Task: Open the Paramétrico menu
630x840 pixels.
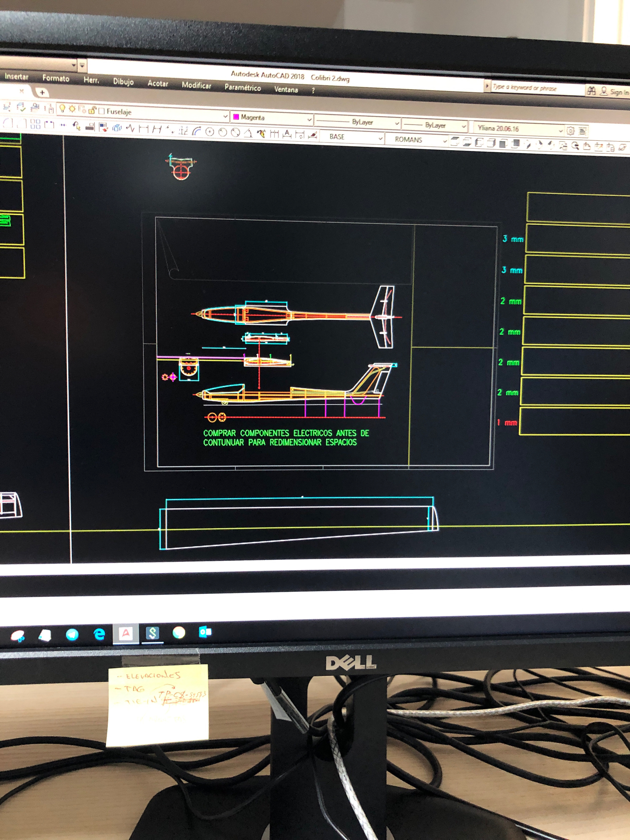Action: [x=242, y=87]
